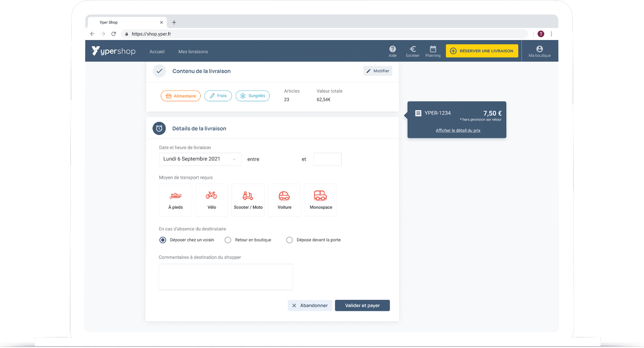Viewport: 644px width, 348px height.
Task: Select Voiture transport option
Action: coord(284,200)
